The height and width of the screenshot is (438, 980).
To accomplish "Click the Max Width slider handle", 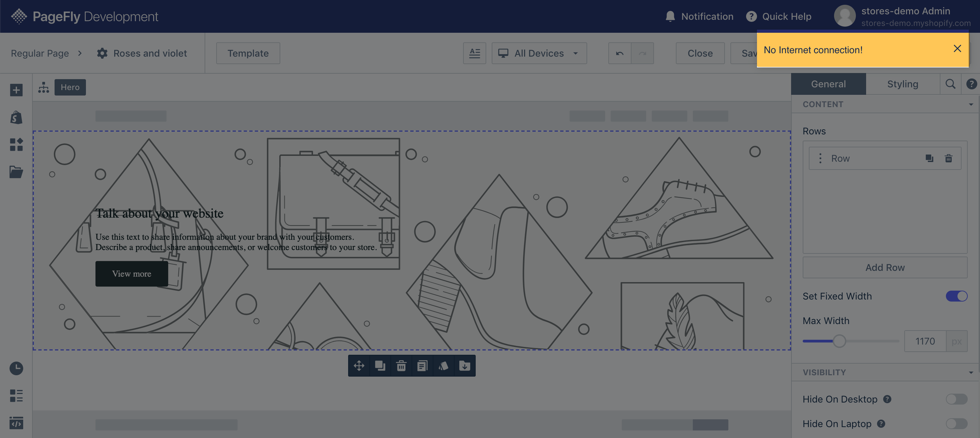I will point(839,341).
